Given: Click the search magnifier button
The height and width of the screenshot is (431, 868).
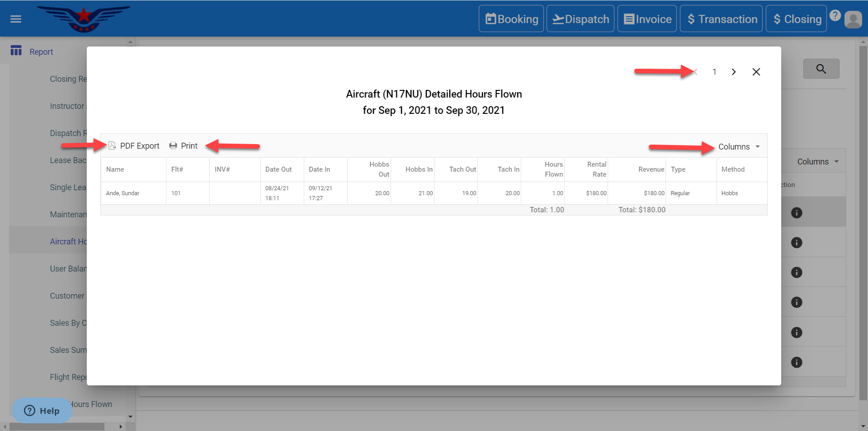Looking at the screenshot, I should 821,69.
